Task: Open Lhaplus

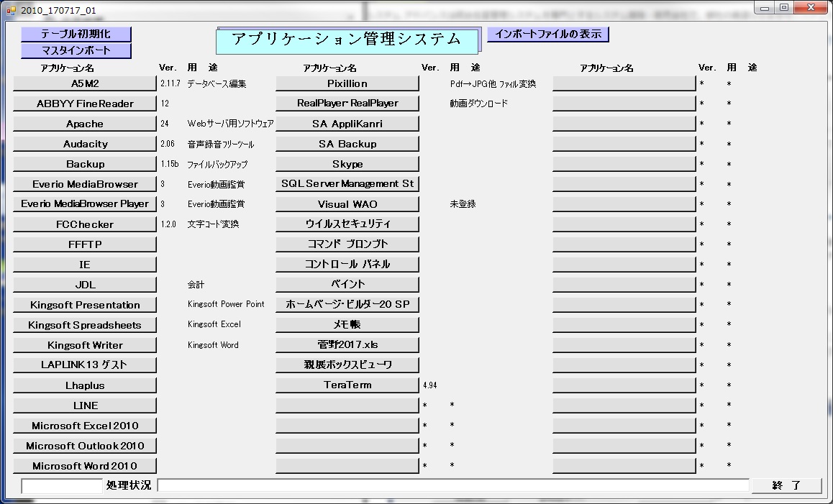Action: click(x=85, y=385)
